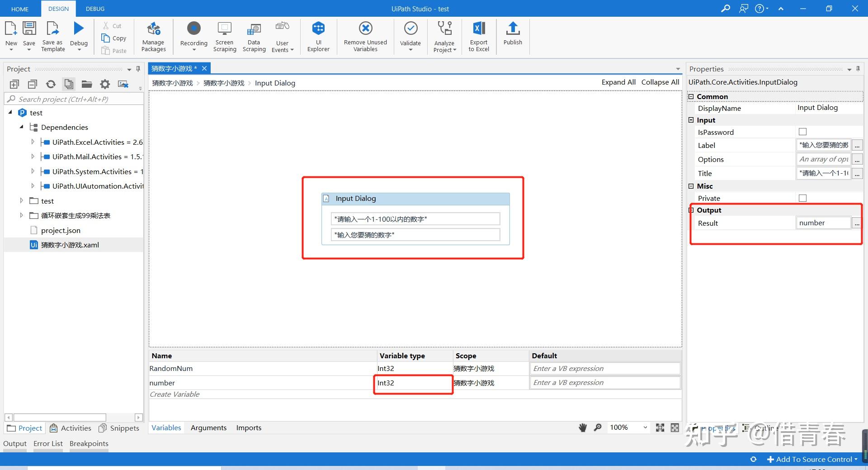Export workflow analysis to Excel

pyautogui.click(x=478, y=36)
